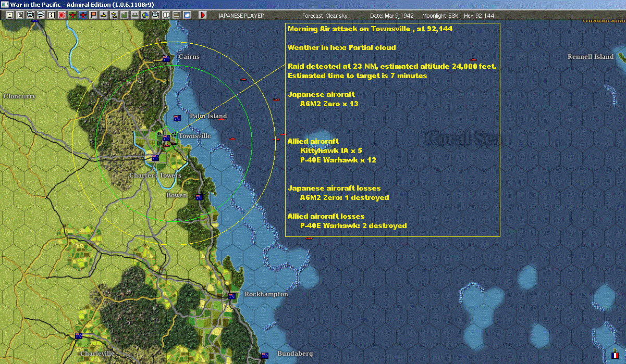Select red ship marker near Palm Island label
This screenshot has height=364, width=626.
click(x=221, y=119)
